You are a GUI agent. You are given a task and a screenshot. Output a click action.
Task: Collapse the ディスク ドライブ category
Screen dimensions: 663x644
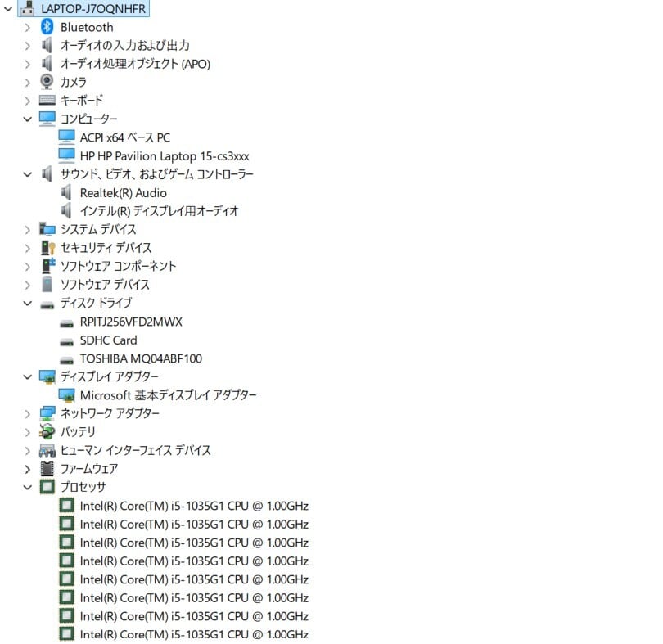pyautogui.click(x=28, y=304)
